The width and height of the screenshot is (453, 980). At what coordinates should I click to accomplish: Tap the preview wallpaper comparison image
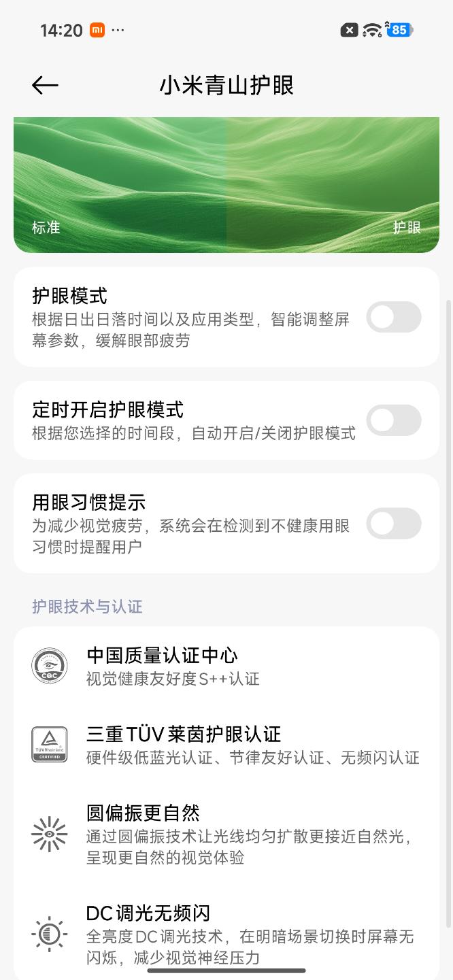(x=227, y=184)
